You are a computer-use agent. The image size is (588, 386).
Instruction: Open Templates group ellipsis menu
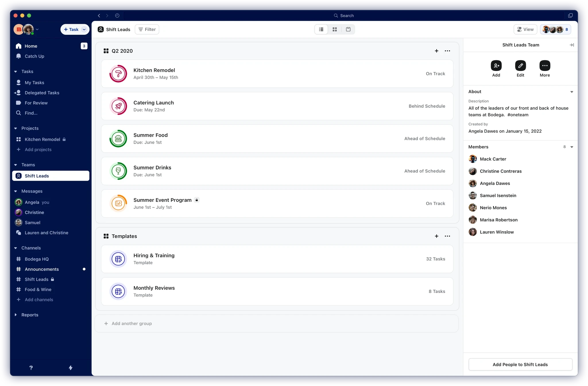[447, 236]
